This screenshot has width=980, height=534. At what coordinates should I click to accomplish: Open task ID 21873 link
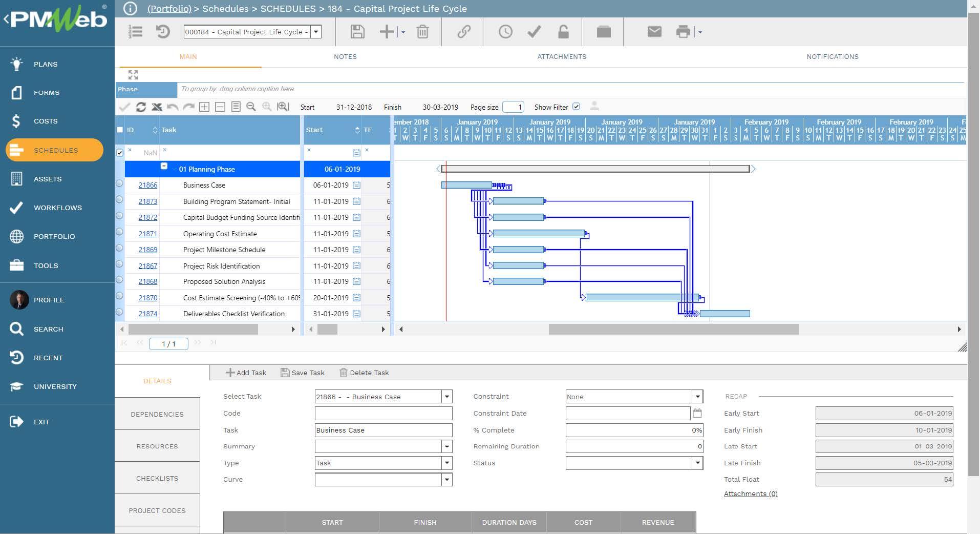click(148, 201)
